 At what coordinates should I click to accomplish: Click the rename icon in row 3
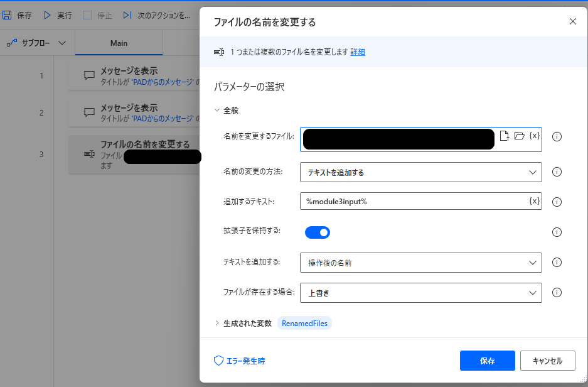[x=89, y=154]
